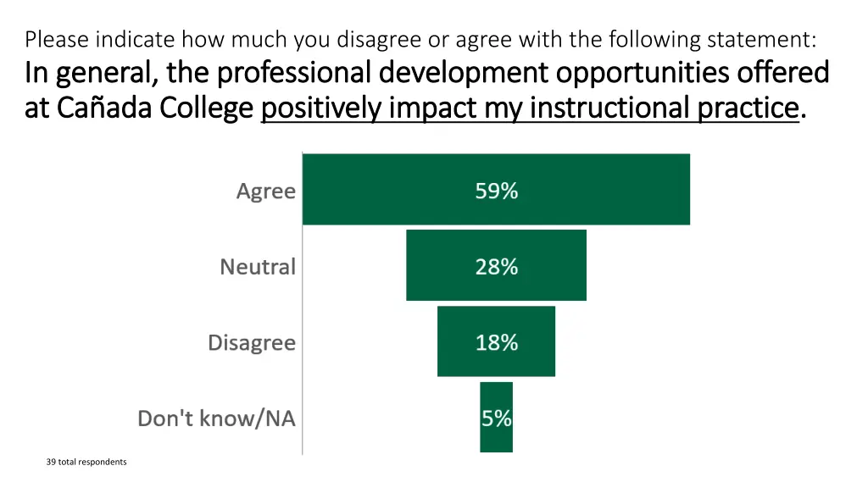Click the 28% data label
Image resolution: width=868 pixels, height=488 pixels.
pos(496,267)
